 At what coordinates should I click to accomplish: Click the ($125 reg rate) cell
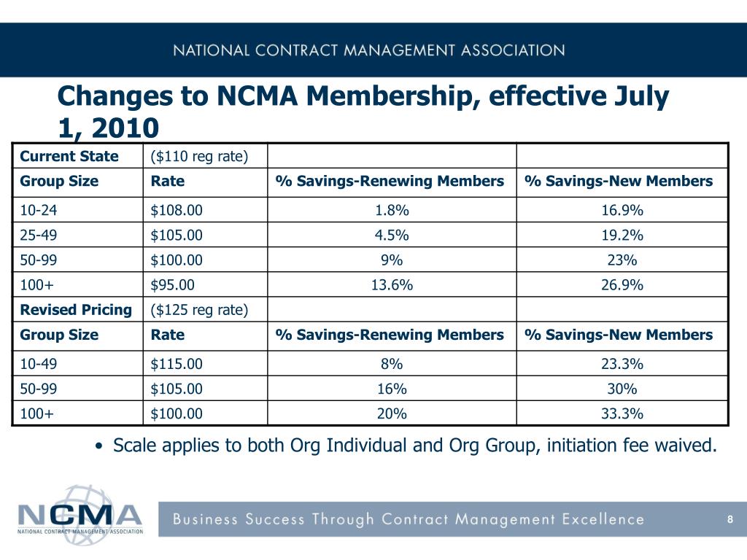(x=205, y=309)
